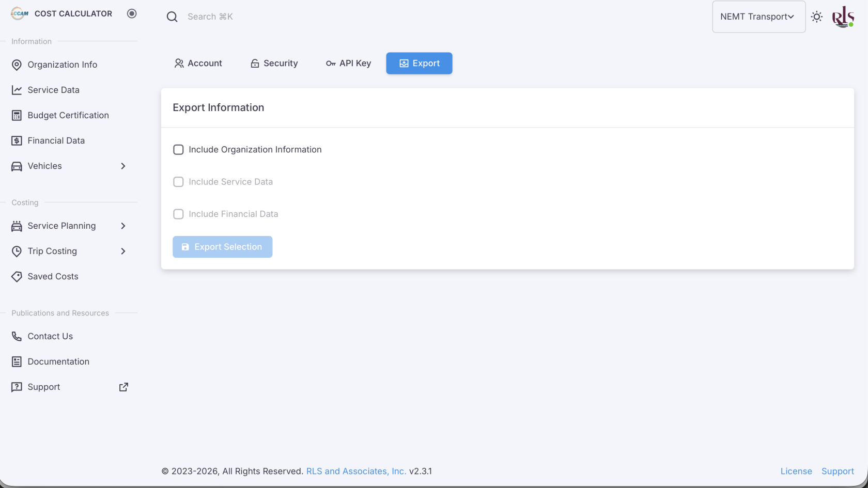Open the RLS and Associates, Inc. link
The width and height of the screenshot is (868, 488).
pos(356,471)
